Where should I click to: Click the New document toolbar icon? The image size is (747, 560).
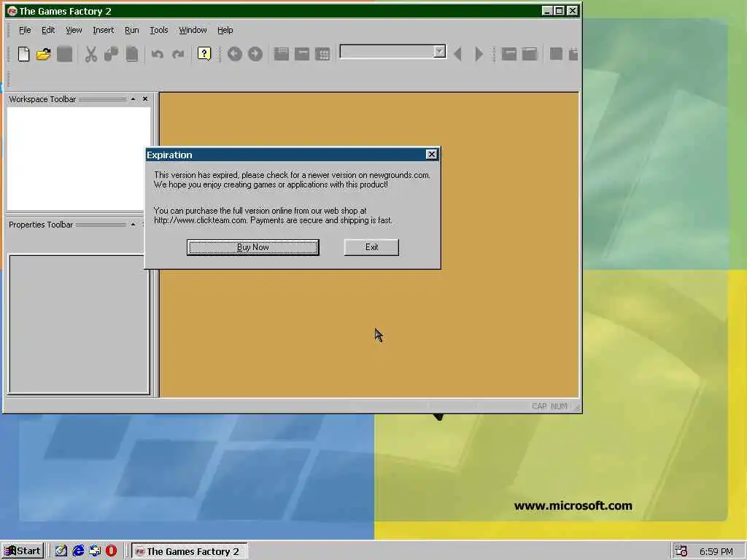tap(23, 54)
